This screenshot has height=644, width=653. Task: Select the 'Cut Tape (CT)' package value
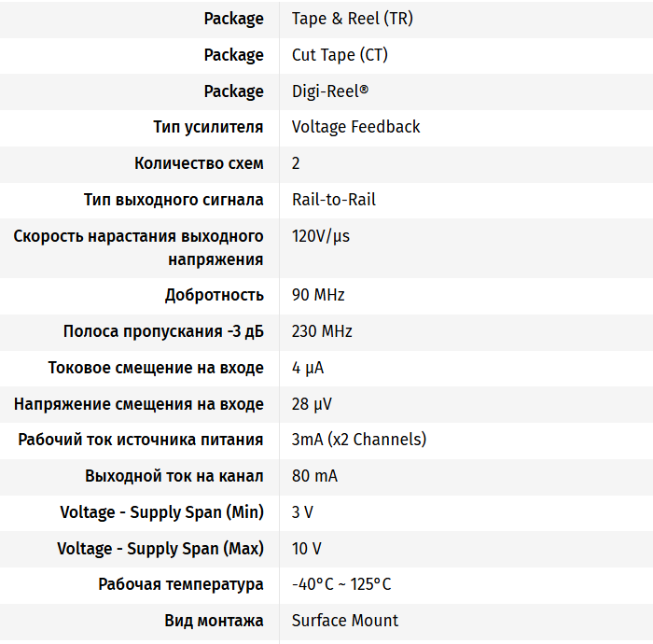340,55
